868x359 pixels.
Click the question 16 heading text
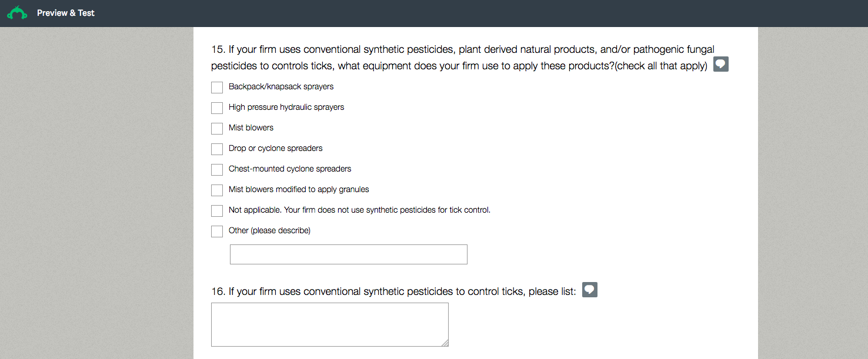[394, 291]
